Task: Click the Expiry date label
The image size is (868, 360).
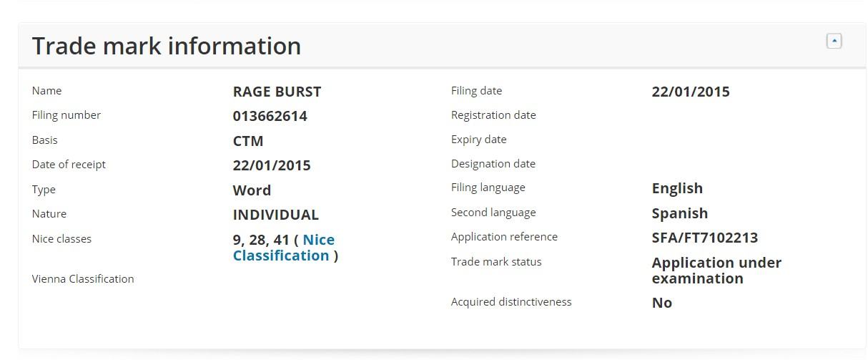Action: click(x=478, y=140)
